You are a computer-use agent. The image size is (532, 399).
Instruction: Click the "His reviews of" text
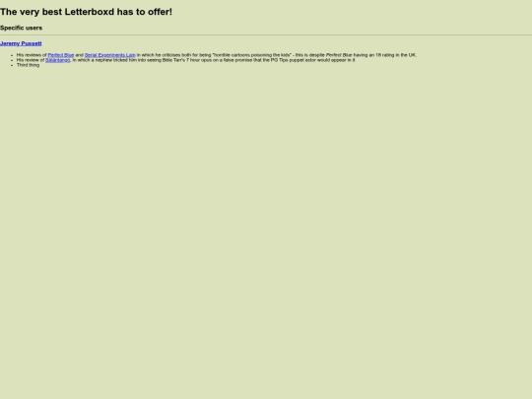click(32, 55)
